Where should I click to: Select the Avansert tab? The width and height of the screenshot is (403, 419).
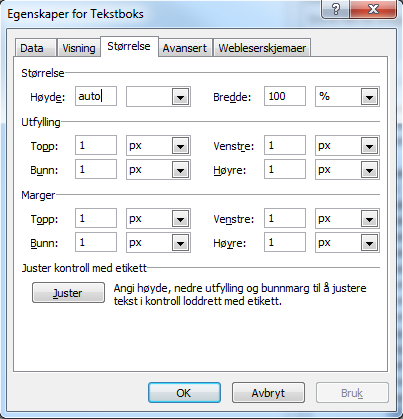pos(185,48)
